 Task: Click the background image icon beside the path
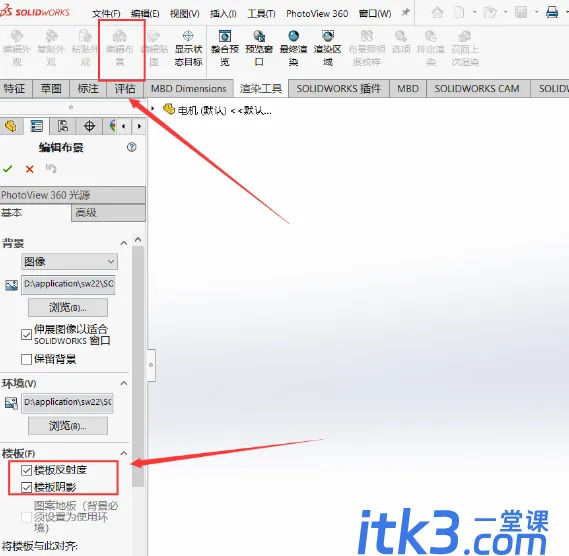click(11, 285)
